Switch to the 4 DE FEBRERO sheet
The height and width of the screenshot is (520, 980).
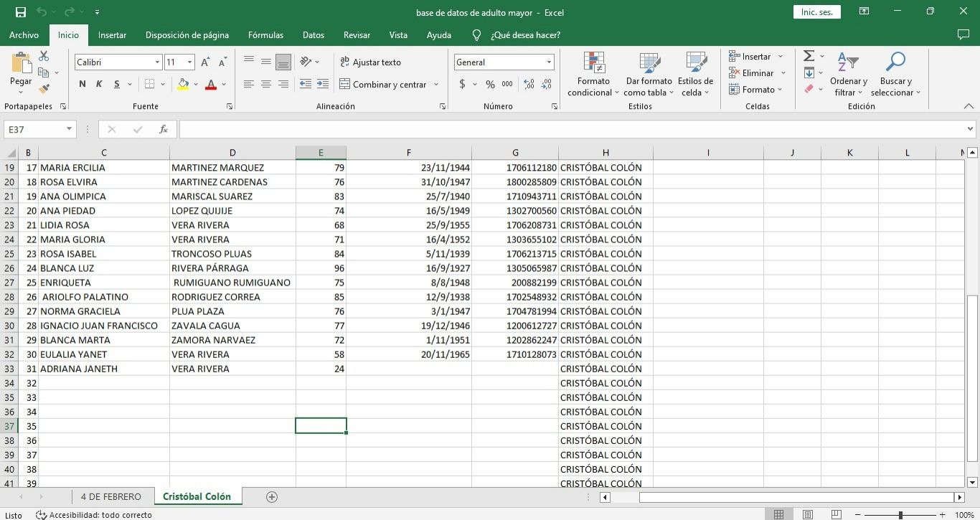coord(111,496)
